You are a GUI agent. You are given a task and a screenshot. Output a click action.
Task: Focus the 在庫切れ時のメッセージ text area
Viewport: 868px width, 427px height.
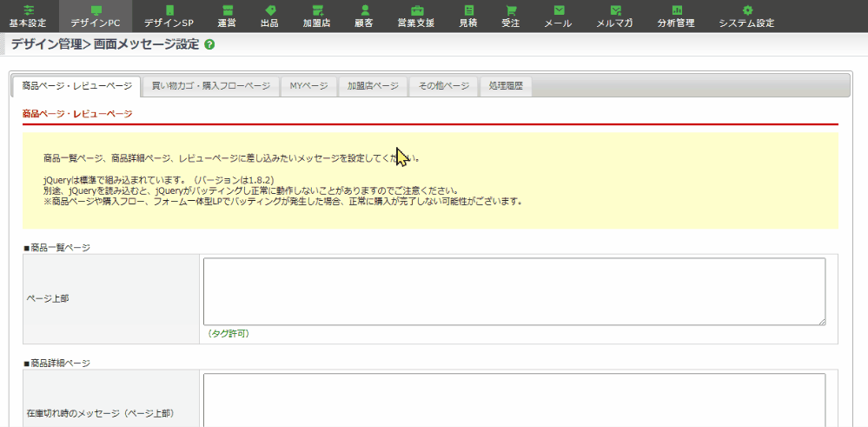pyautogui.click(x=514, y=400)
